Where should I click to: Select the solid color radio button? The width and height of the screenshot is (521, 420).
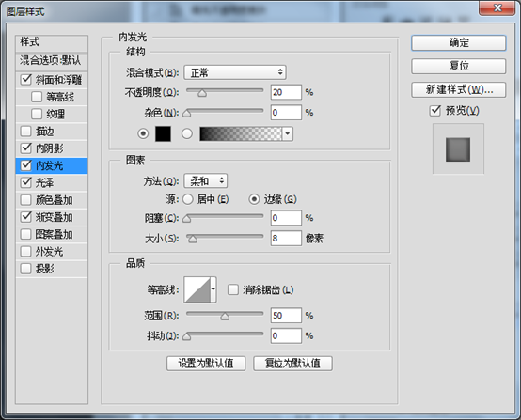coord(143,133)
